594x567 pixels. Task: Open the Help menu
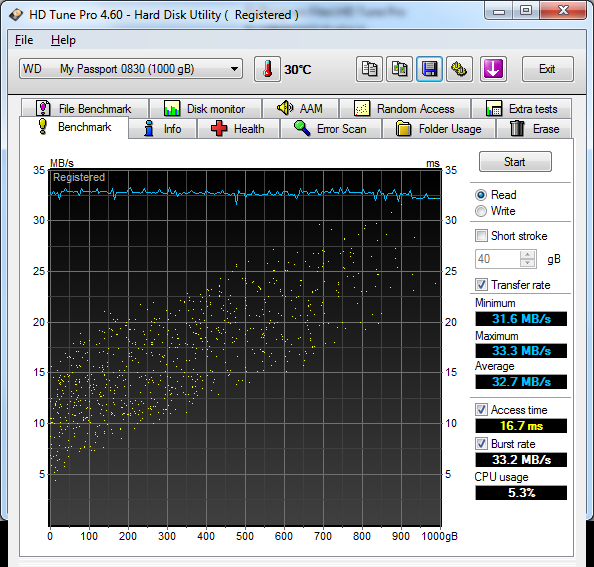(x=63, y=40)
